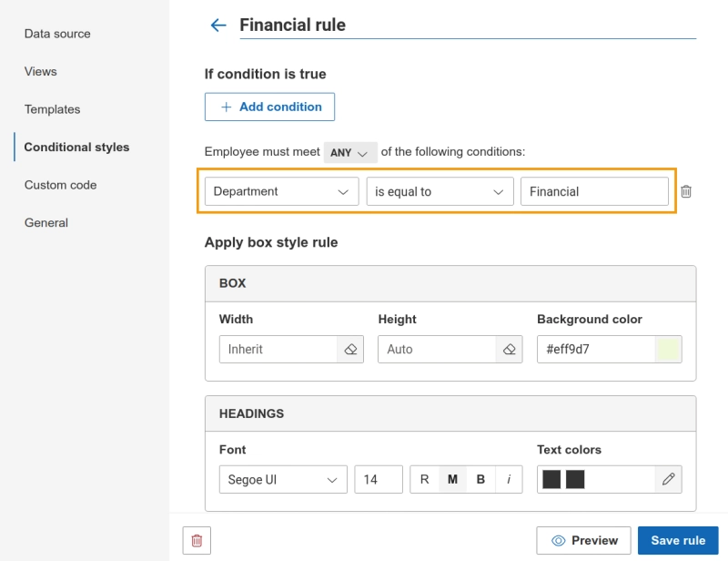This screenshot has width=728, height=561.
Task: Open the General settings section
Action: (46, 222)
